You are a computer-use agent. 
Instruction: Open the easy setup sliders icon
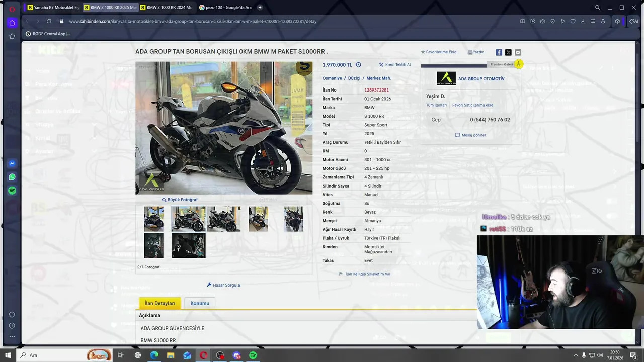click(593, 21)
